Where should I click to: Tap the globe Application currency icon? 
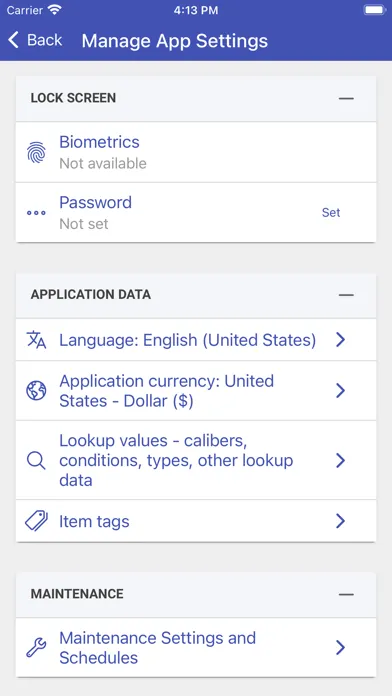click(36, 391)
